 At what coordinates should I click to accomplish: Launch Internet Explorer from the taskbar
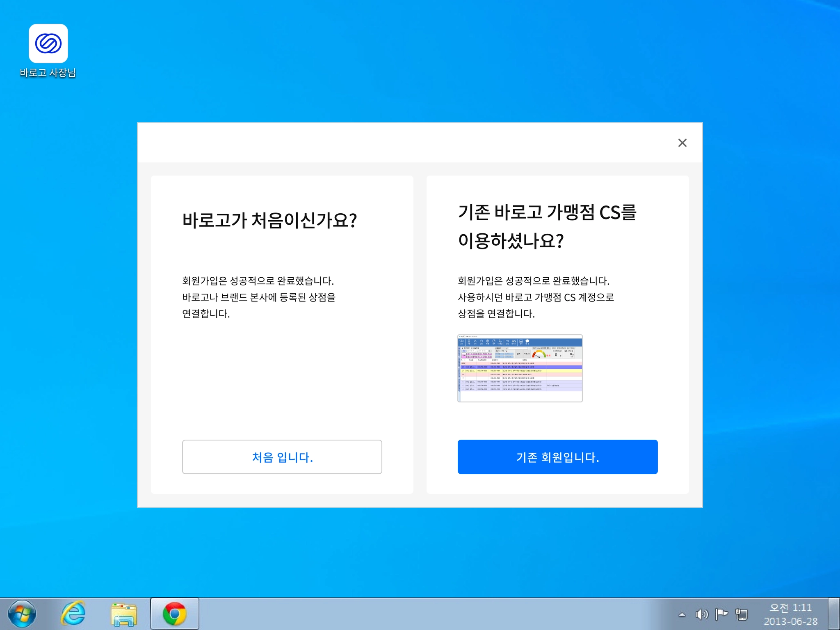coord(73,614)
